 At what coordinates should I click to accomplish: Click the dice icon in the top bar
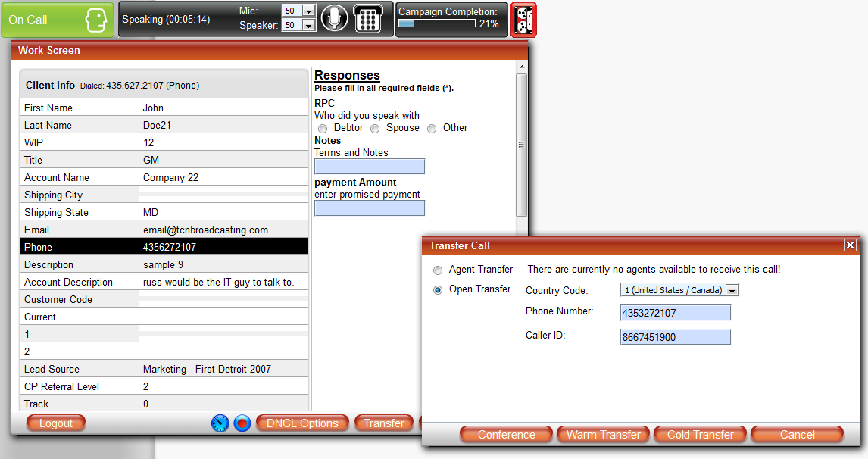(x=524, y=19)
